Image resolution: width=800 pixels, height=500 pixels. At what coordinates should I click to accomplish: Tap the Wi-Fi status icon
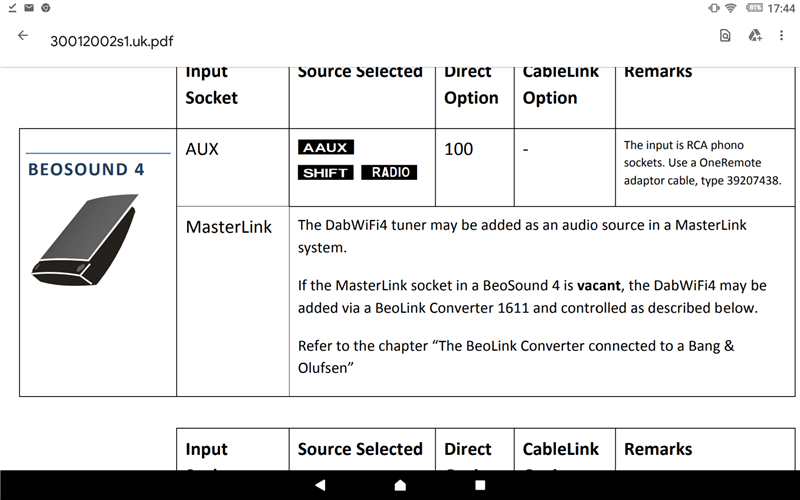730,8
